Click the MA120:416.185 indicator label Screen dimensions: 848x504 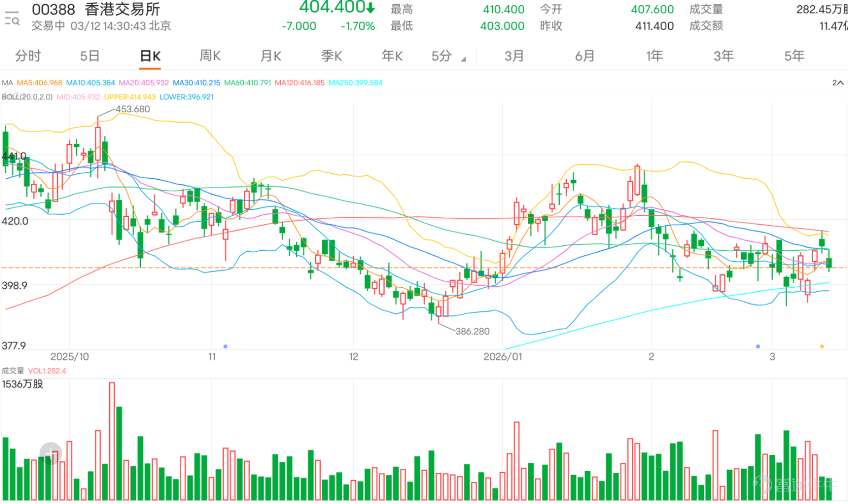click(299, 83)
